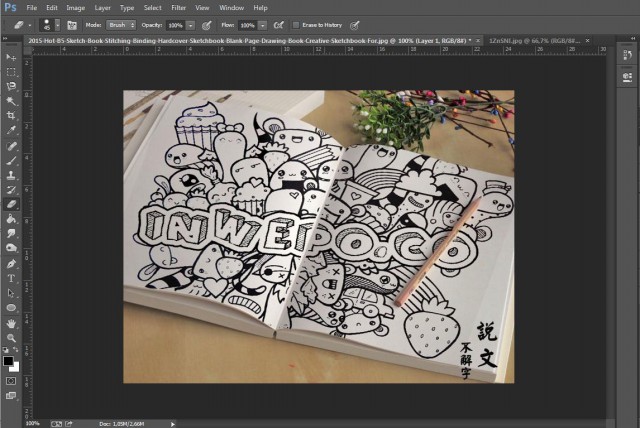Select the Move tool

tap(12, 59)
